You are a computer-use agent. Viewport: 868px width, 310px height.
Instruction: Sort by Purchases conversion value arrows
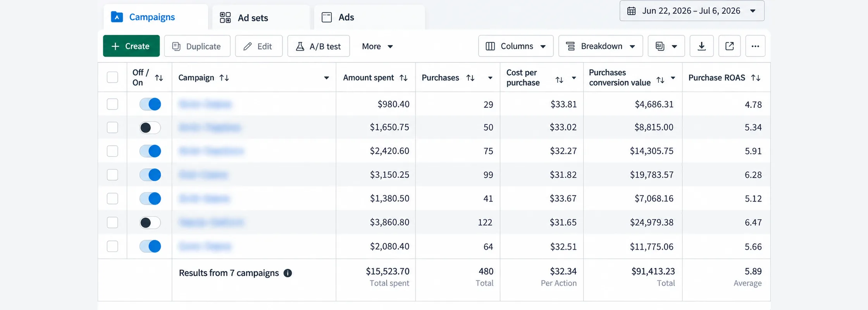point(660,80)
